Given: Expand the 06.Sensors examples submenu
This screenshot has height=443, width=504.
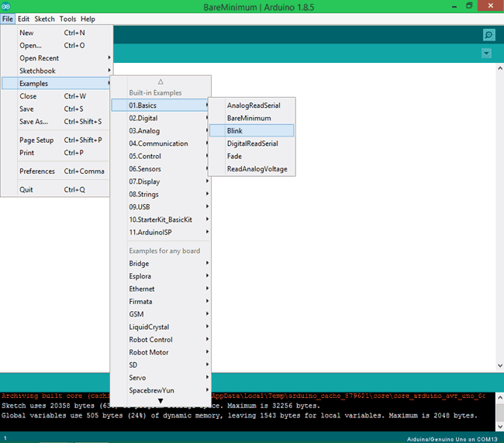Looking at the screenshot, I should point(161,169).
